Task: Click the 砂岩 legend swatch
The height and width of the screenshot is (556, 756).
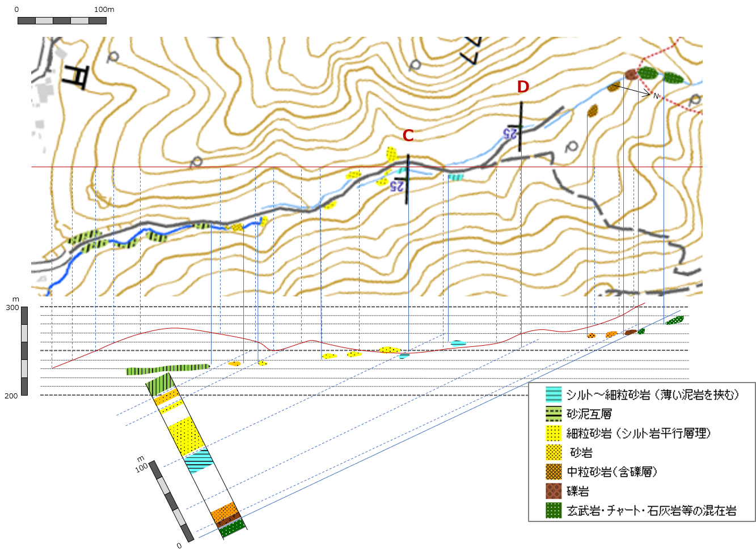Action: click(x=554, y=452)
